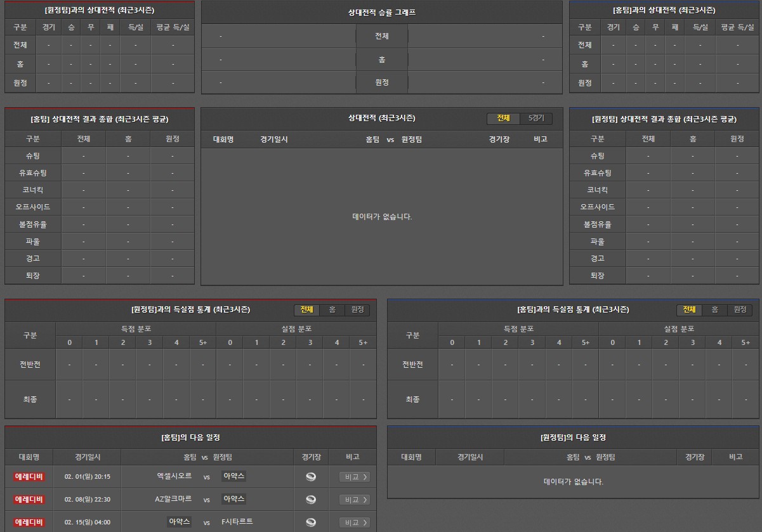762x532 pixels.
Task: Click 에레디비 league badge on 02. 01 match
Action: pos(29,477)
